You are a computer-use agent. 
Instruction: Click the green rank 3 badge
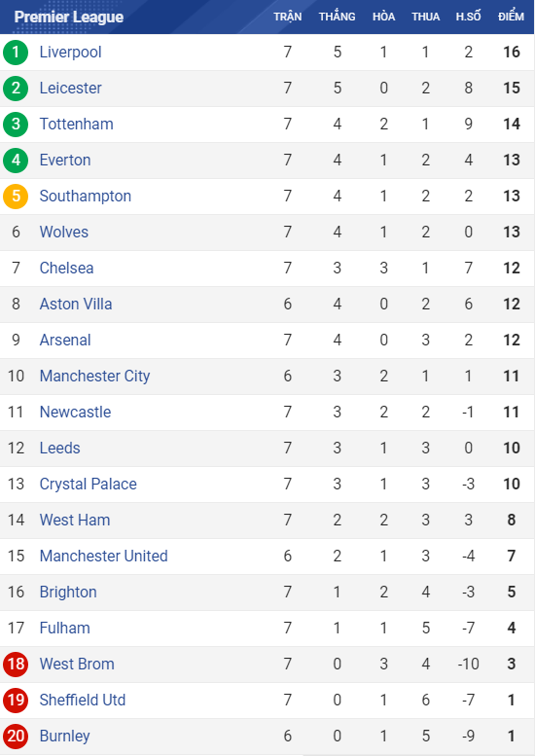pos(16,124)
